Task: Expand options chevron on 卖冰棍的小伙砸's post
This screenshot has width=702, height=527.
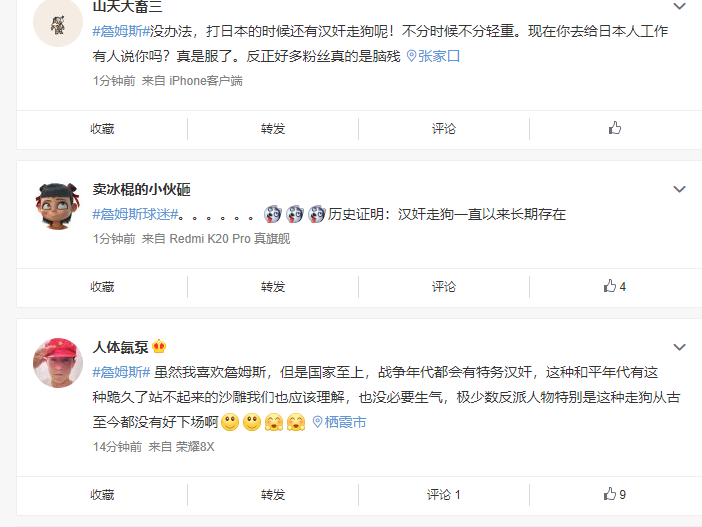Action: point(680,189)
